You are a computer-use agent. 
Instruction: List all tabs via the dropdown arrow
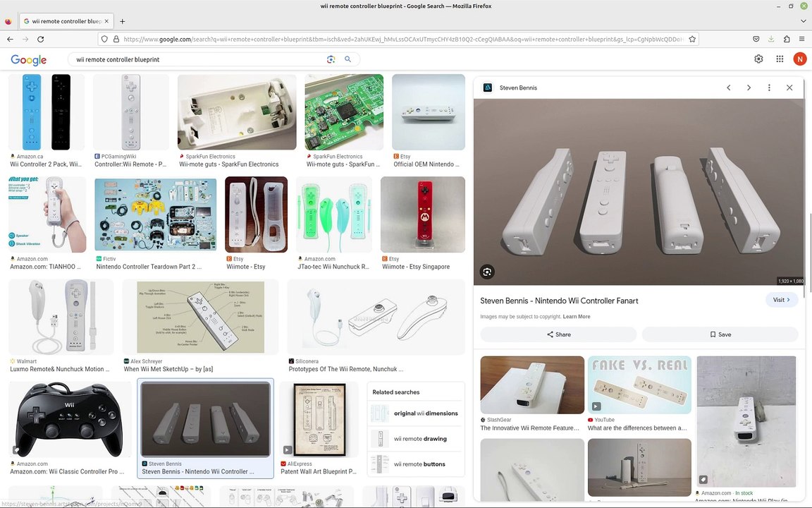pyautogui.click(x=804, y=21)
